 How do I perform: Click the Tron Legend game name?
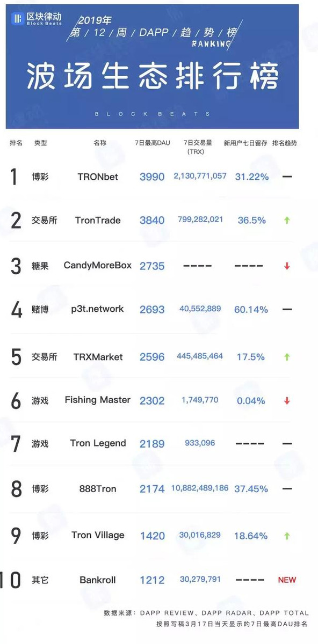pyautogui.click(x=98, y=443)
